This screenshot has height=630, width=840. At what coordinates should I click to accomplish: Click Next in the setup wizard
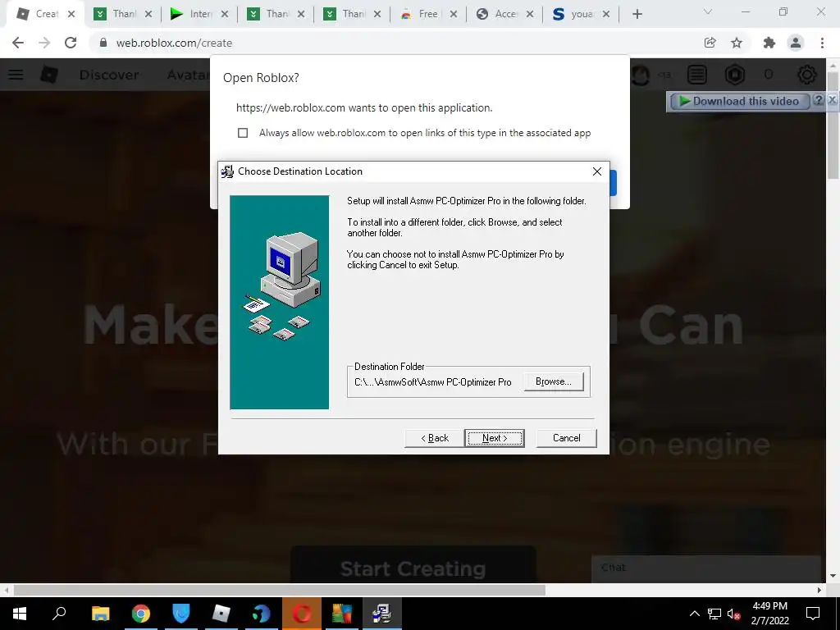[494, 438]
